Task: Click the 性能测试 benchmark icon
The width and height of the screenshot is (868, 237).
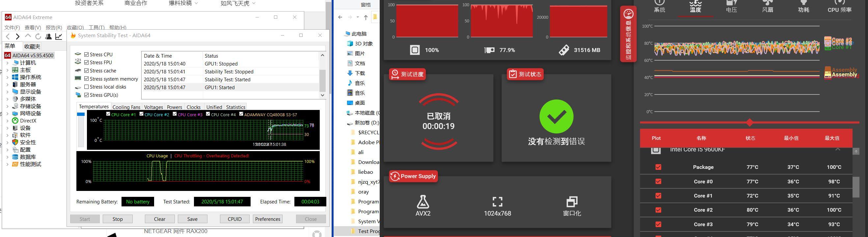Action: [15, 164]
